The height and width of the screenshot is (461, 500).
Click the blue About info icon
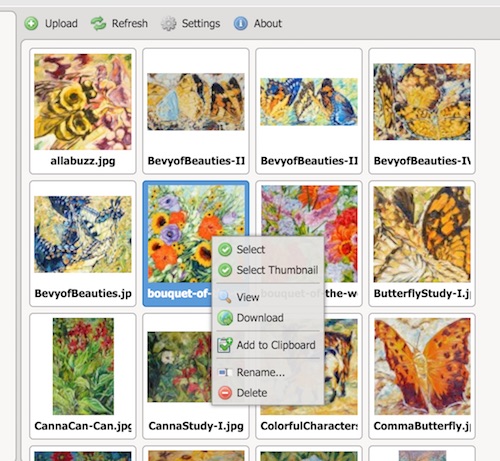(x=241, y=24)
